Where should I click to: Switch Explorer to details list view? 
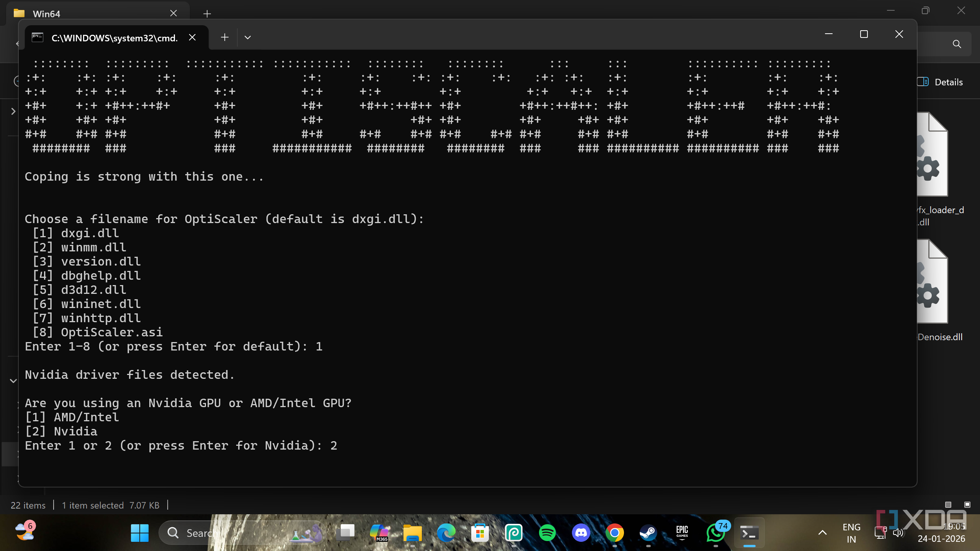(x=948, y=505)
